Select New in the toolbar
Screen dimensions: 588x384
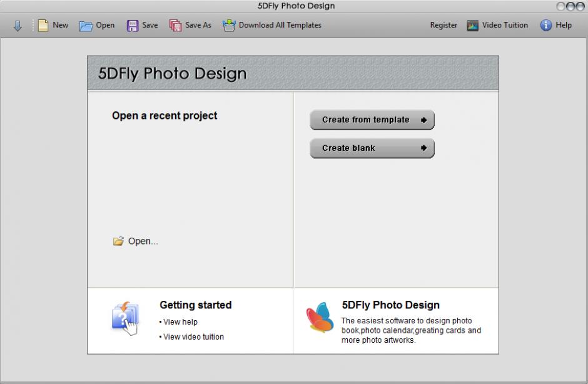(61, 25)
